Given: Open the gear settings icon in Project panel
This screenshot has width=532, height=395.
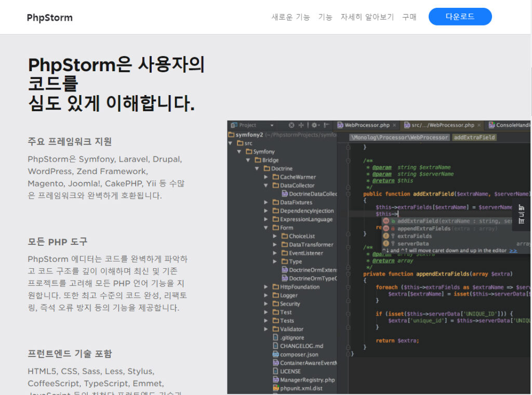Looking at the screenshot, I should tap(315, 125).
